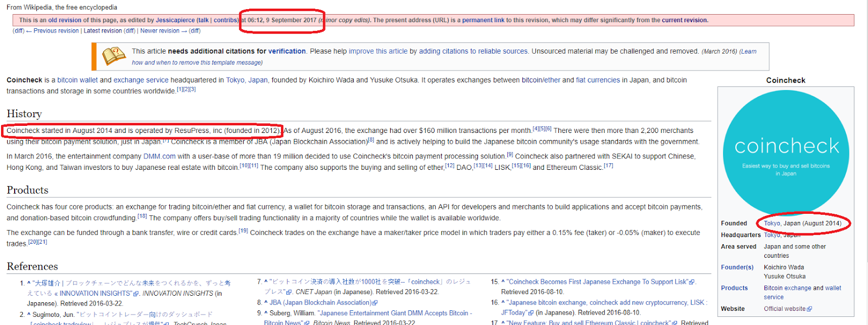Click 'From Wikipedia, the free encyclopedia' tagline
Image resolution: width=868 pixels, height=325 pixels.
[62, 8]
